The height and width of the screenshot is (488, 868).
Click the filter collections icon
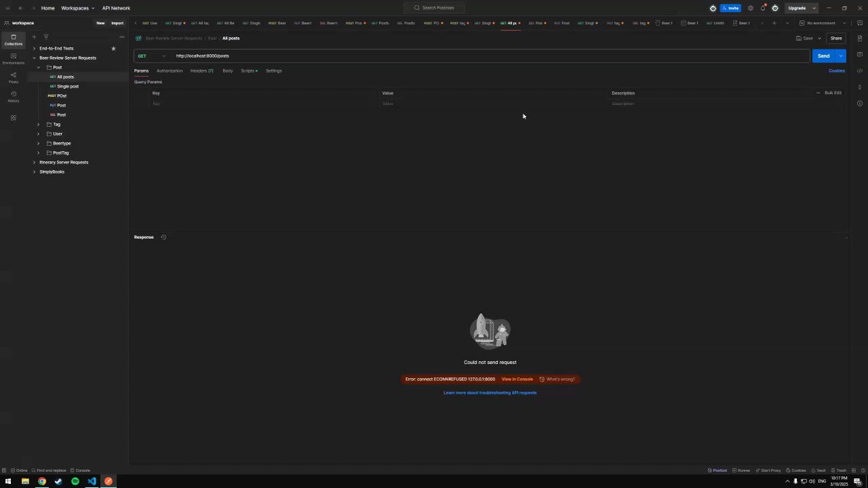46,37
